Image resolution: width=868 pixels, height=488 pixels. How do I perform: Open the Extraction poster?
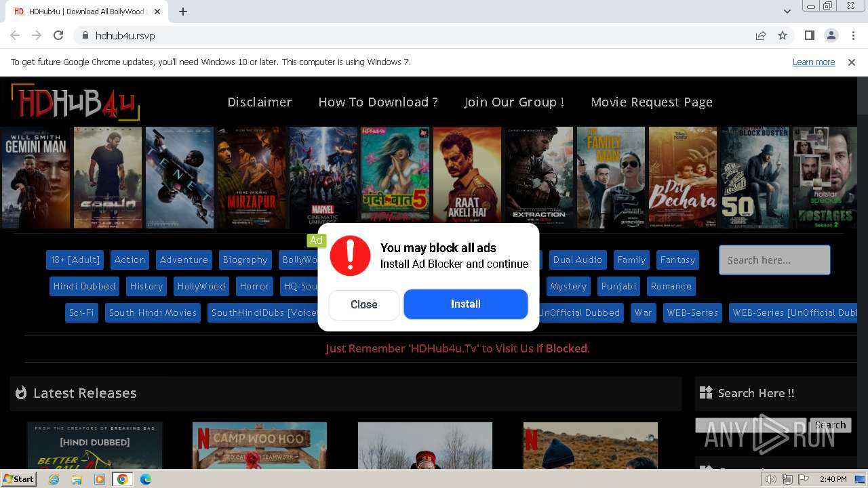point(539,178)
